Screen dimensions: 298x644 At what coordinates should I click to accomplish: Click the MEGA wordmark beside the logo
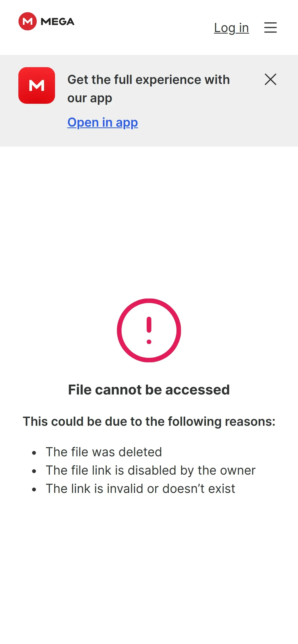coord(58,22)
